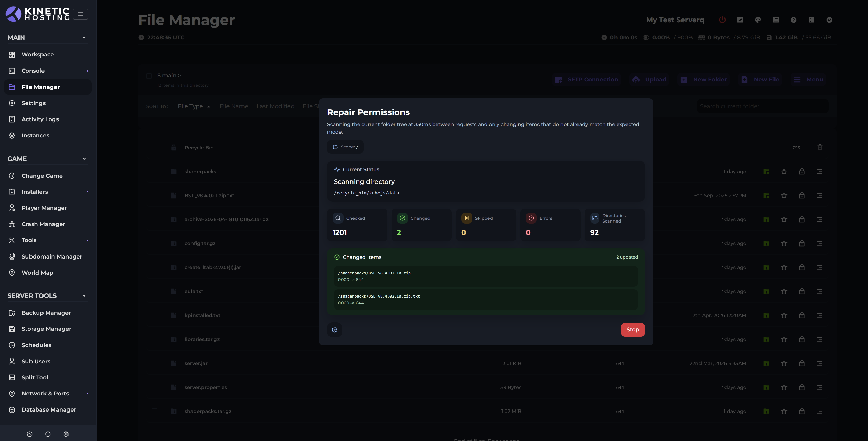
Task: Open Console from the sidebar
Action: pos(33,71)
